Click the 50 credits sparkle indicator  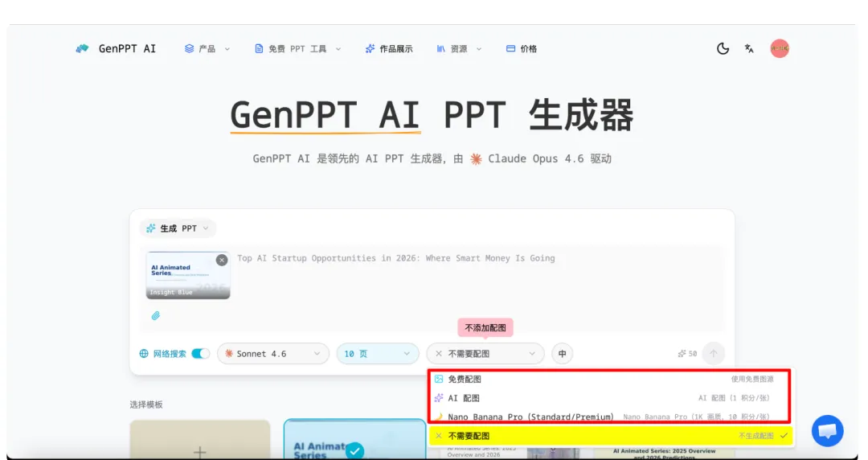click(687, 354)
